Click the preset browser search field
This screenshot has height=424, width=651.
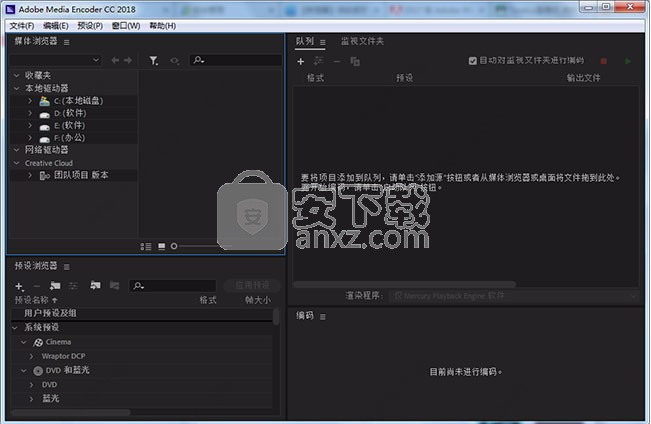click(x=173, y=286)
